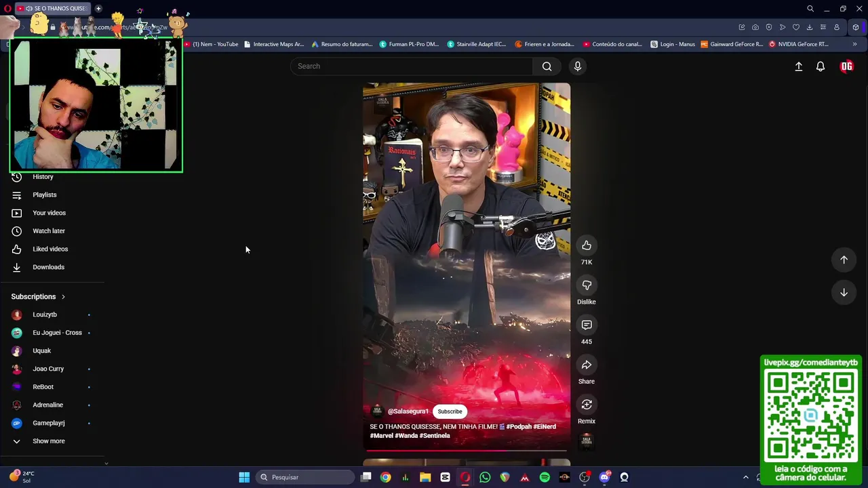Open Joao Curry subscription channel

(48, 369)
